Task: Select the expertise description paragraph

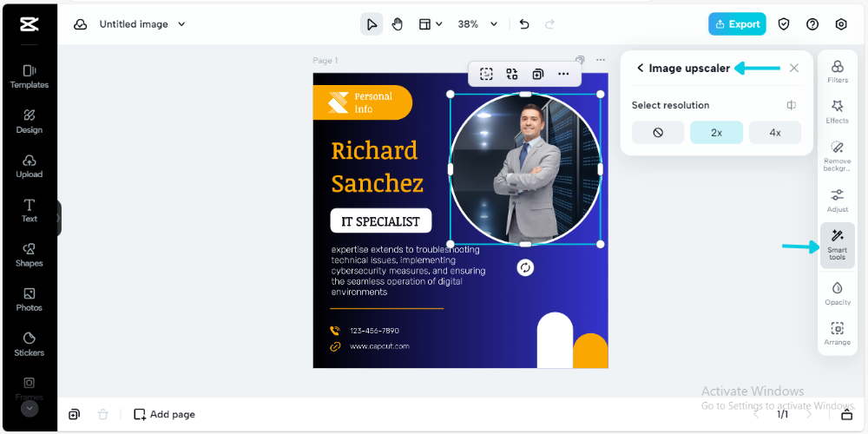Action: pos(409,271)
